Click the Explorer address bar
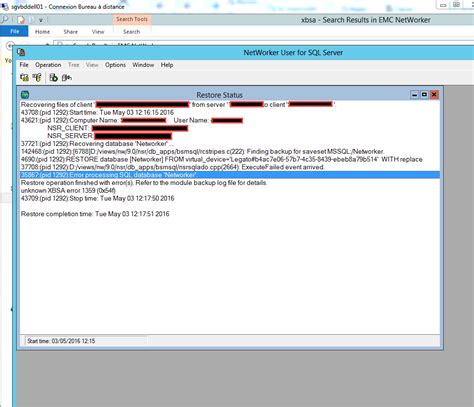Image resolution: width=474 pixels, height=407 pixels. click(x=263, y=44)
